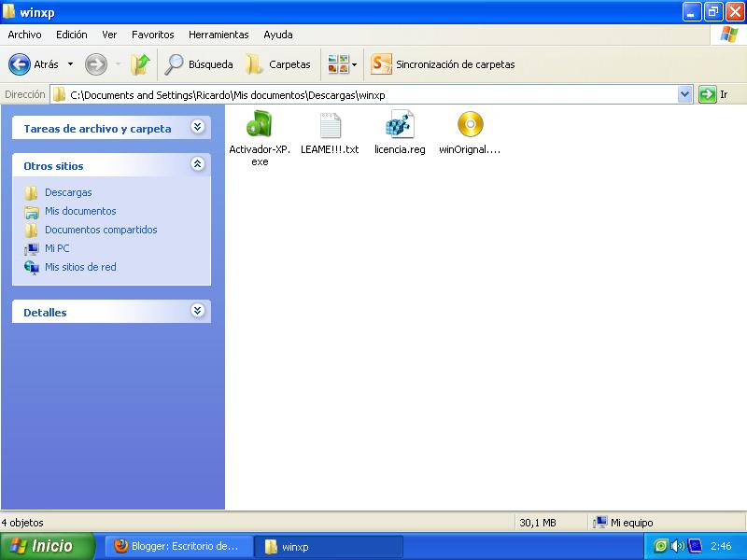747x560 pixels.
Task: Open the Favoritos menu
Action: (152, 35)
